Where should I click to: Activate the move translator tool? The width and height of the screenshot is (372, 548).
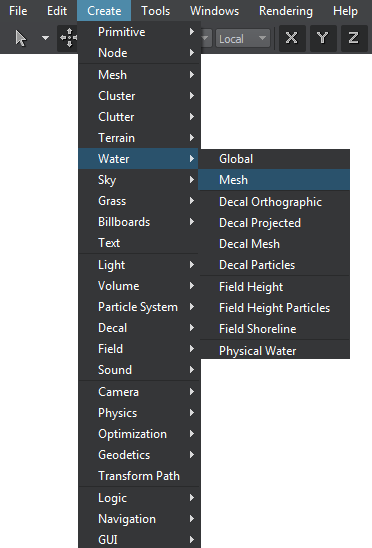[68, 38]
